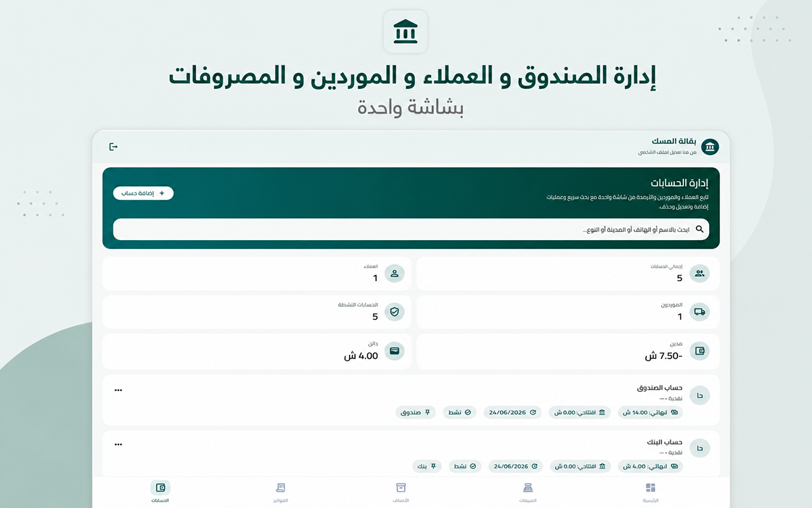Image resolution: width=812 pixels, height=508 pixels.
Task: Open more options for حساب البنك
Action: tap(118, 444)
